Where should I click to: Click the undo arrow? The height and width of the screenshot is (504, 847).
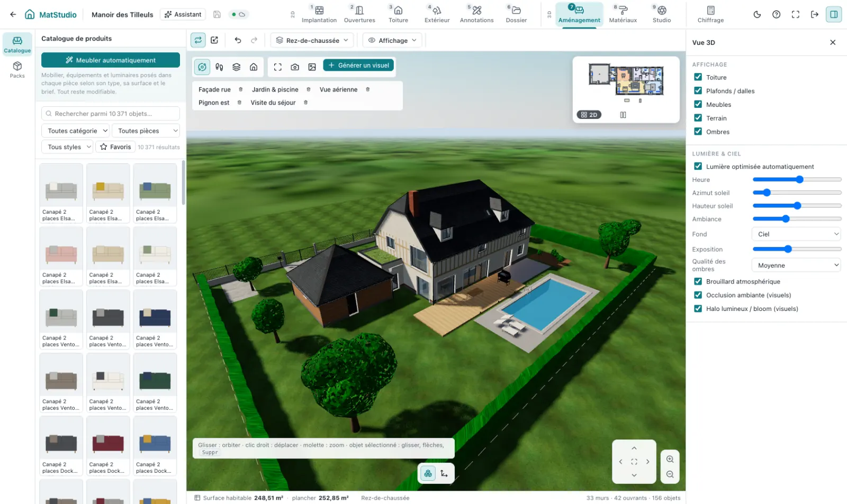(x=238, y=40)
